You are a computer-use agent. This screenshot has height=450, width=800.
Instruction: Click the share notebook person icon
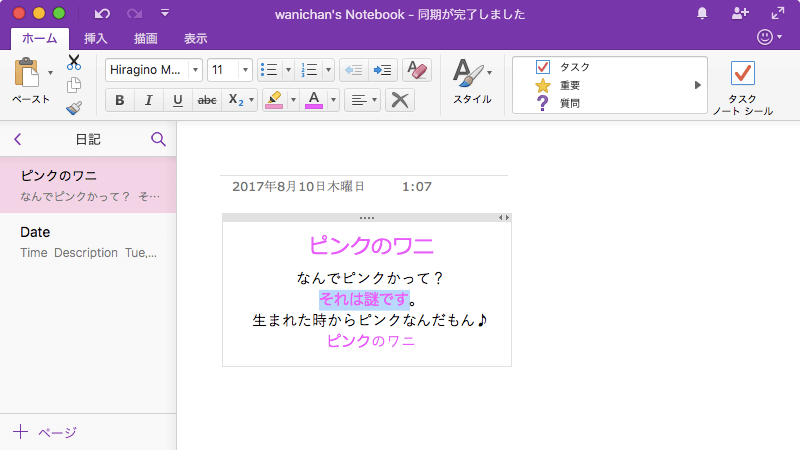point(740,13)
